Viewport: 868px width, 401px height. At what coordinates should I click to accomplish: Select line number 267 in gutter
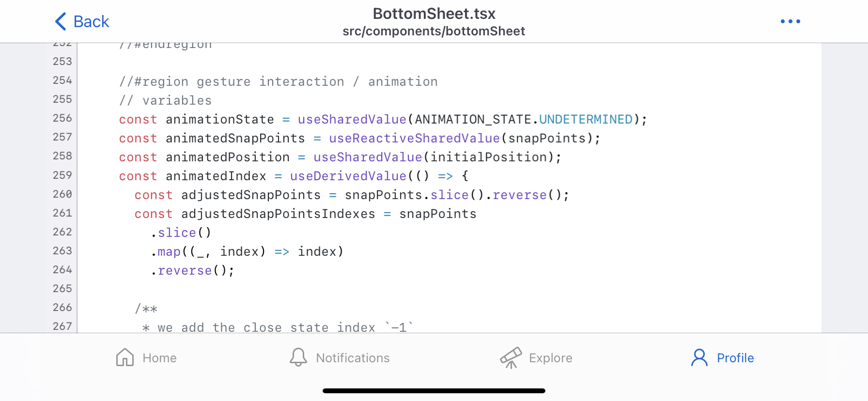(62, 326)
